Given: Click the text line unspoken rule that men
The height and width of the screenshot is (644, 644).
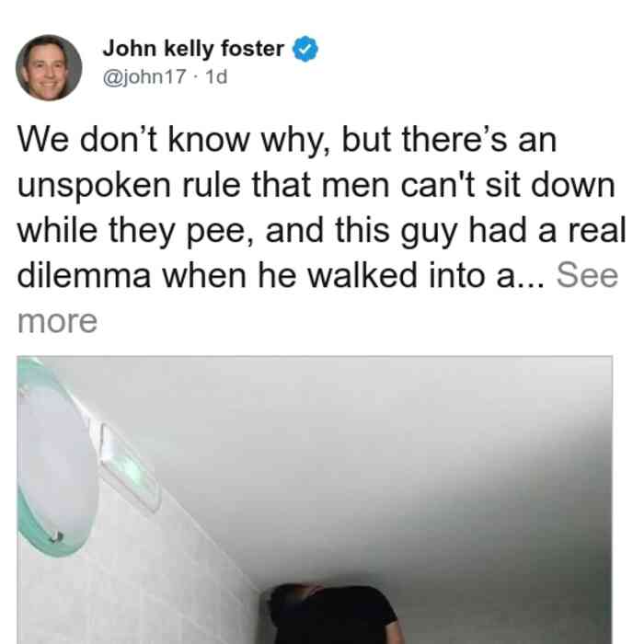Looking at the screenshot, I should (x=316, y=186).
